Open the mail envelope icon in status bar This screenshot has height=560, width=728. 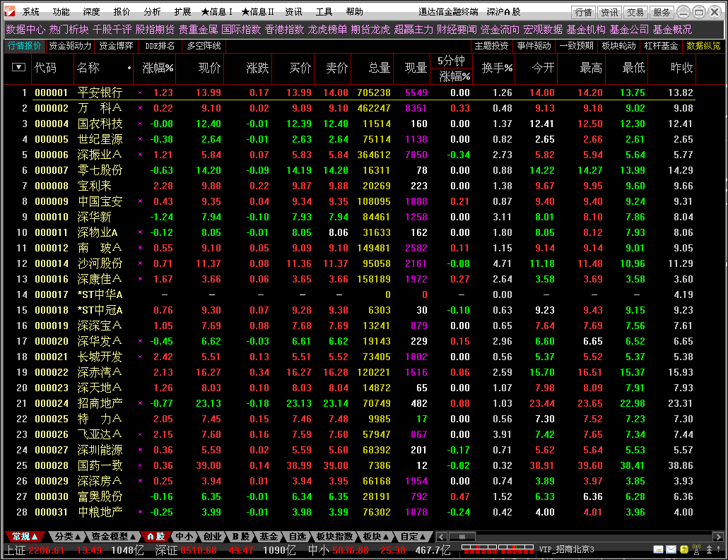671,550
